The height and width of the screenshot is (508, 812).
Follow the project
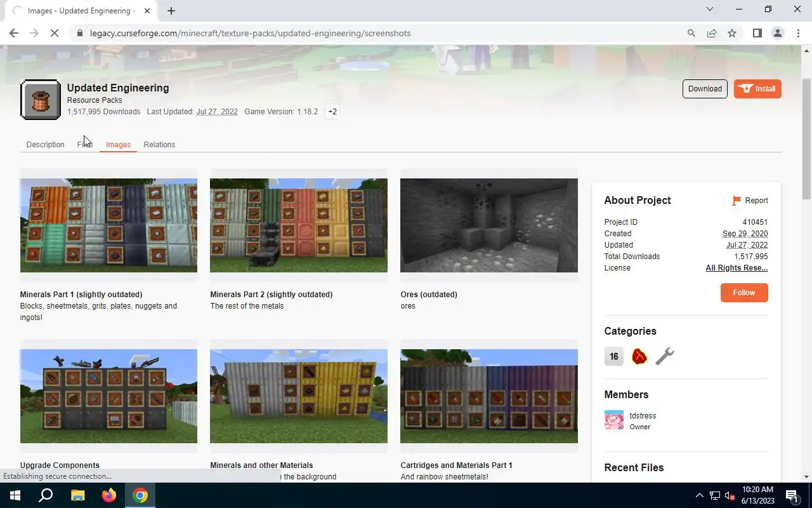pyautogui.click(x=744, y=293)
